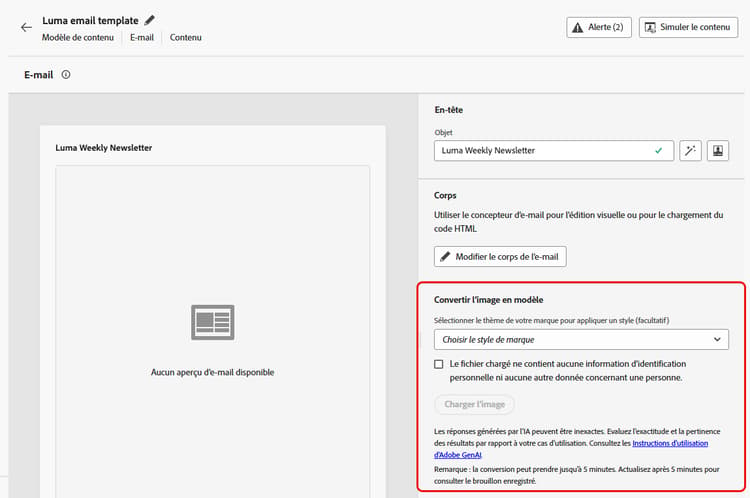Click the Charger l'image button
Screen dimensions: 750x498
tap(474, 404)
